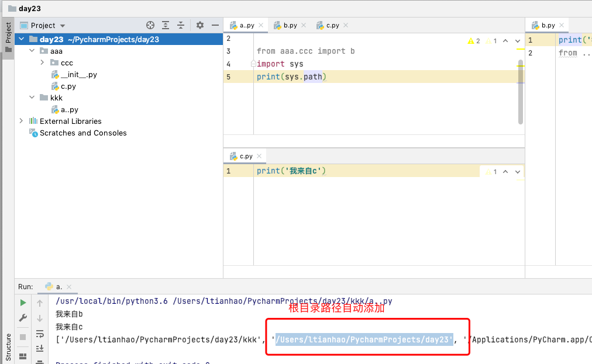Toggle soft-wrap in Run console
This screenshot has height=364, width=592.
[40, 334]
